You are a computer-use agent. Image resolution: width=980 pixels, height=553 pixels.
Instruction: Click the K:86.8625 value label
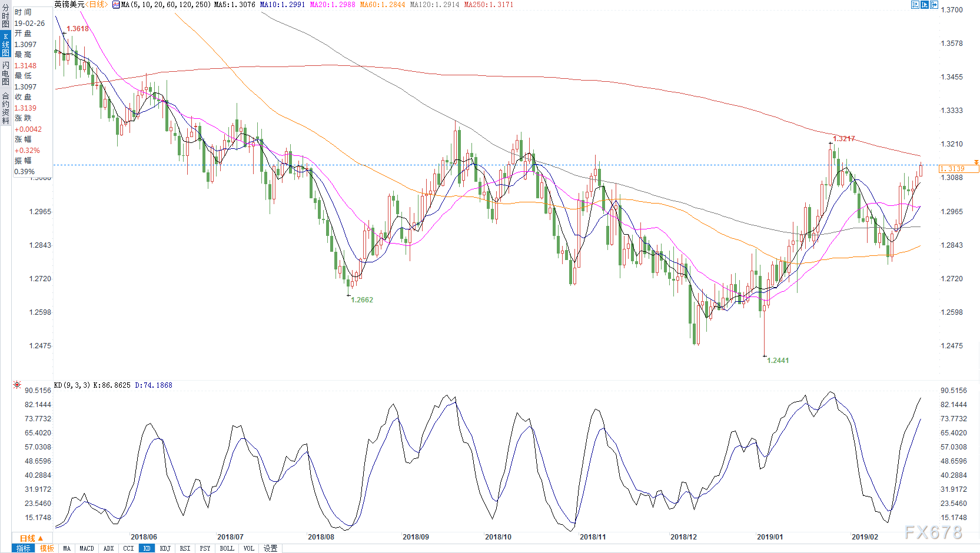pos(112,385)
